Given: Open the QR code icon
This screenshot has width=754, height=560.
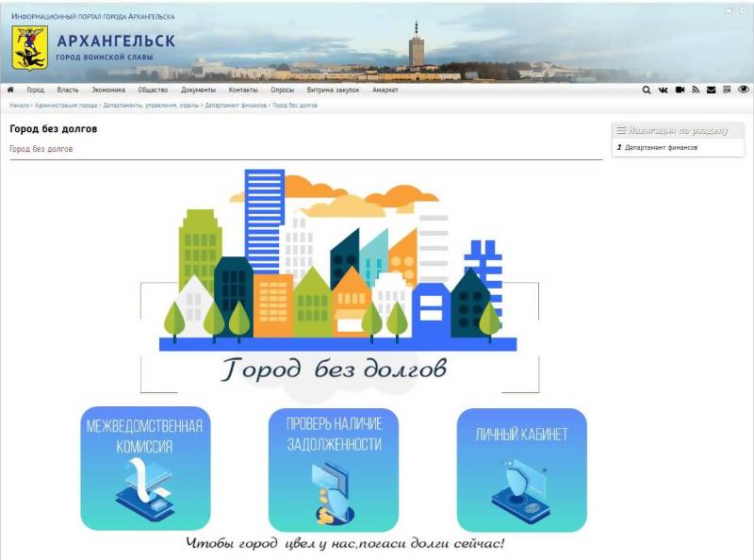Looking at the screenshot, I should tap(727, 91).
